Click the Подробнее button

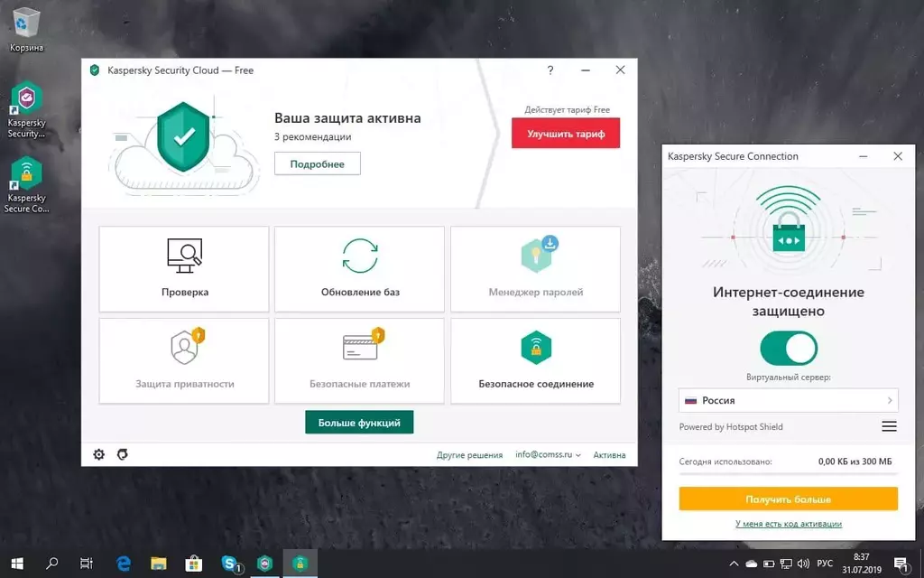pos(317,164)
